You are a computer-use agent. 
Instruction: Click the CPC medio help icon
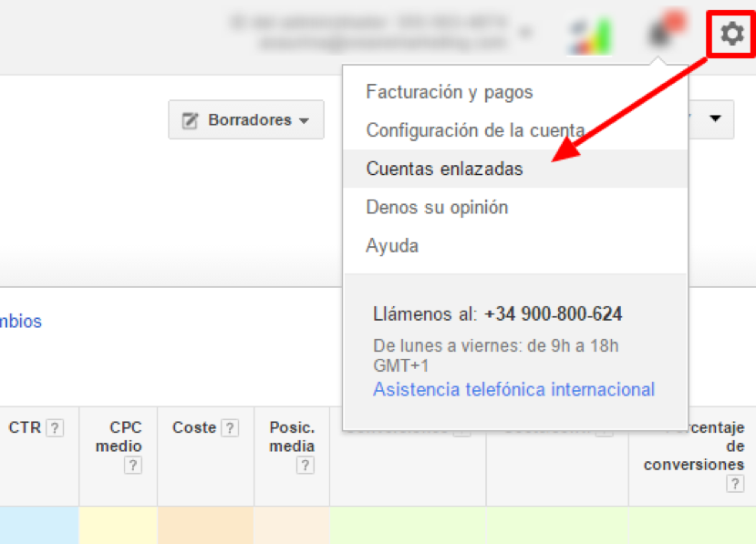pyautogui.click(x=133, y=465)
